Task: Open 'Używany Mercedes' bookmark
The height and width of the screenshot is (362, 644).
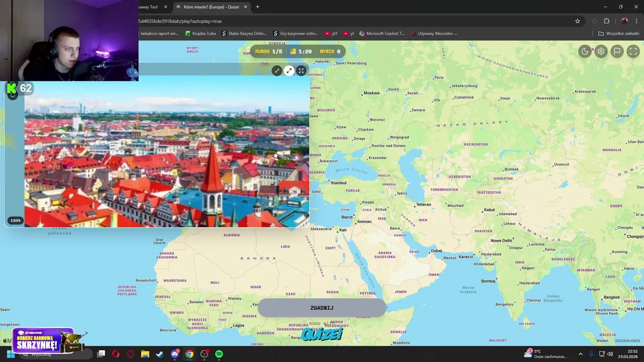Action: click(x=434, y=34)
